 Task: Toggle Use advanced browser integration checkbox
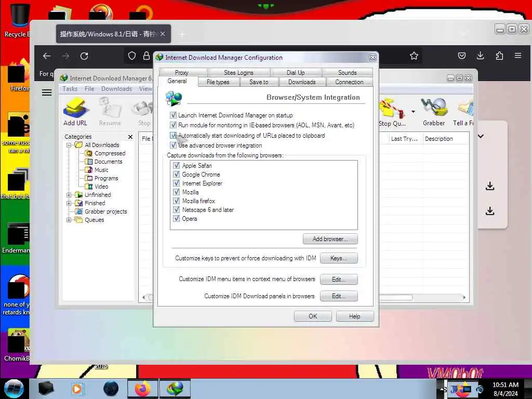[174, 145]
